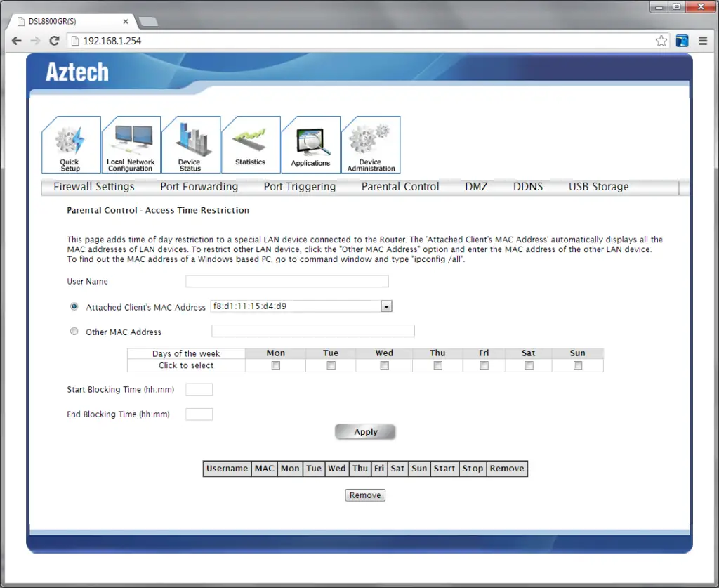
Task: Close the DSL8800GR(S) tab
Action: coord(126,22)
